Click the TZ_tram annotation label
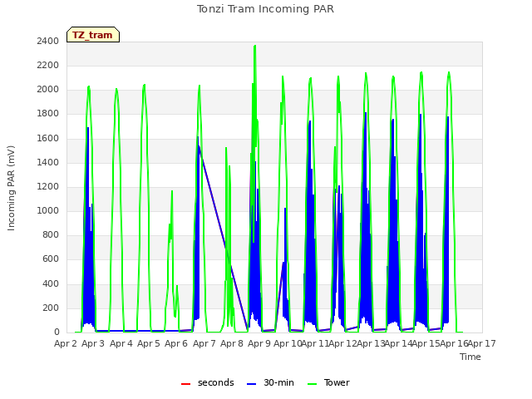 tap(93, 35)
